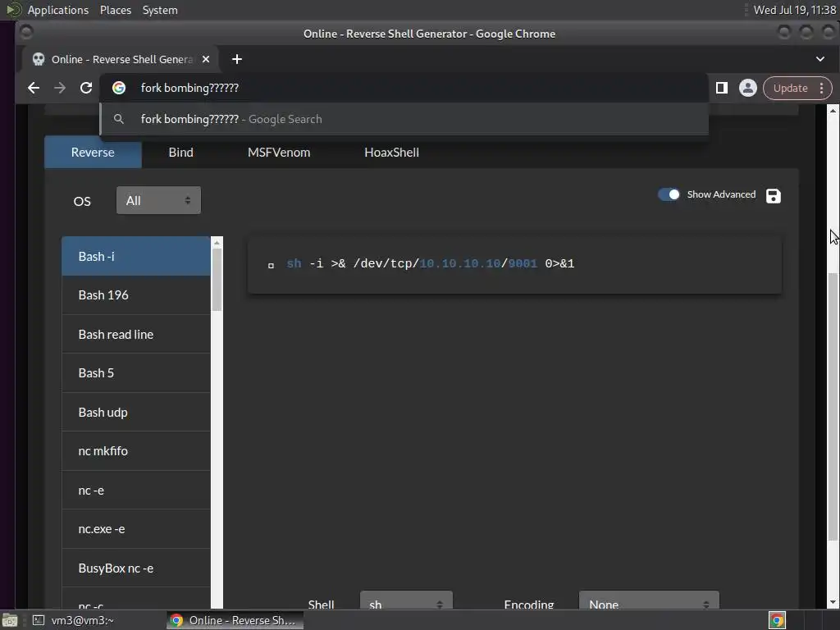Viewport: 840px width, 630px height.
Task: Click the Google icon in address bar
Action: 119,88
